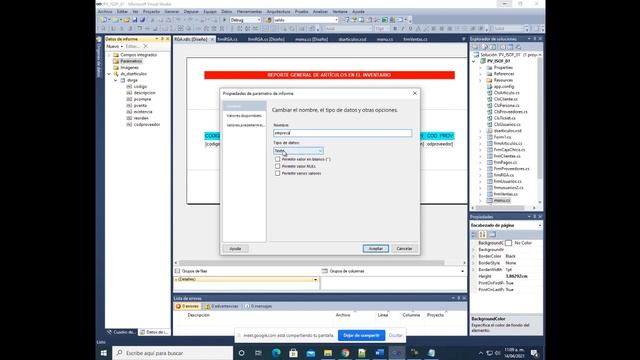Select the Parámetros folder in report data
640x360 pixels.
click(131, 61)
